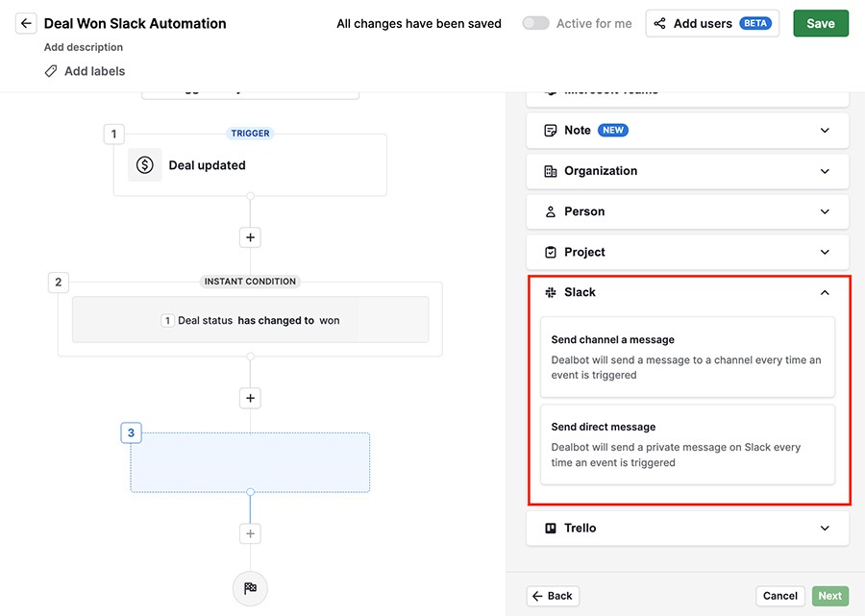Go back using the arrow beside automation title
Image resolution: width=865 pixels, height=616 pixels.
[26, 23]
